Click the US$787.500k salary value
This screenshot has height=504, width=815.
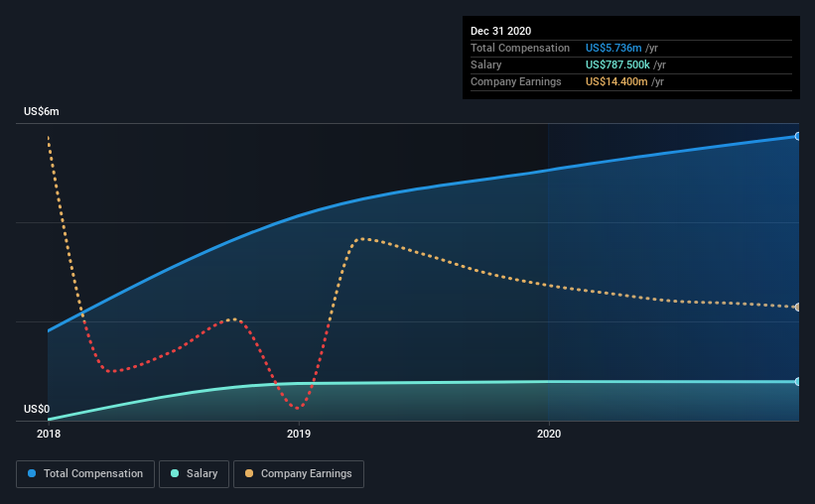[617, 64]
